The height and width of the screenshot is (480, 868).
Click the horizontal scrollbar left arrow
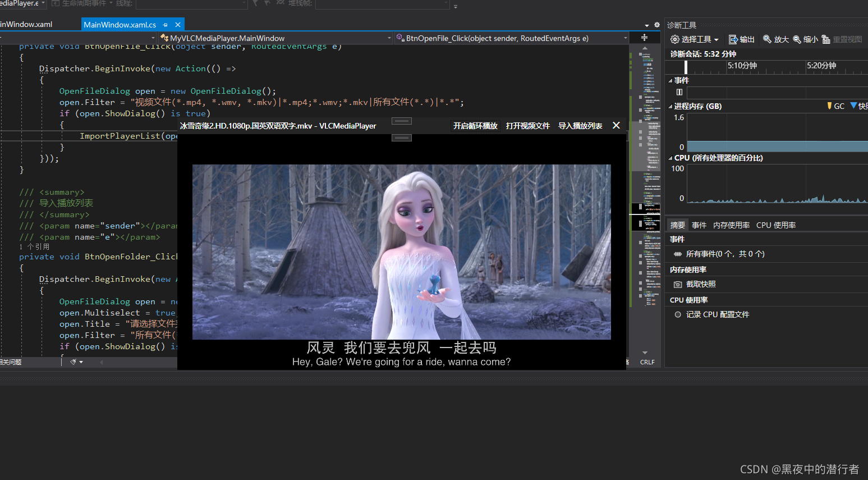[x=102, y=362]
